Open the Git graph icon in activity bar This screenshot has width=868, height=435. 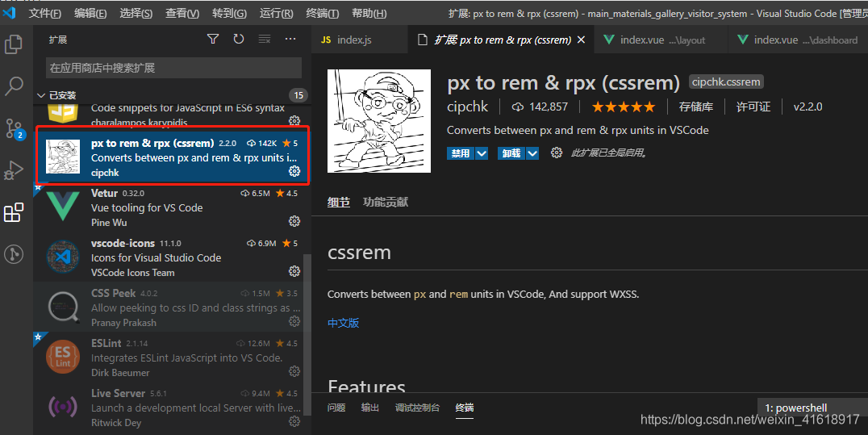click(x=14, y=254)
